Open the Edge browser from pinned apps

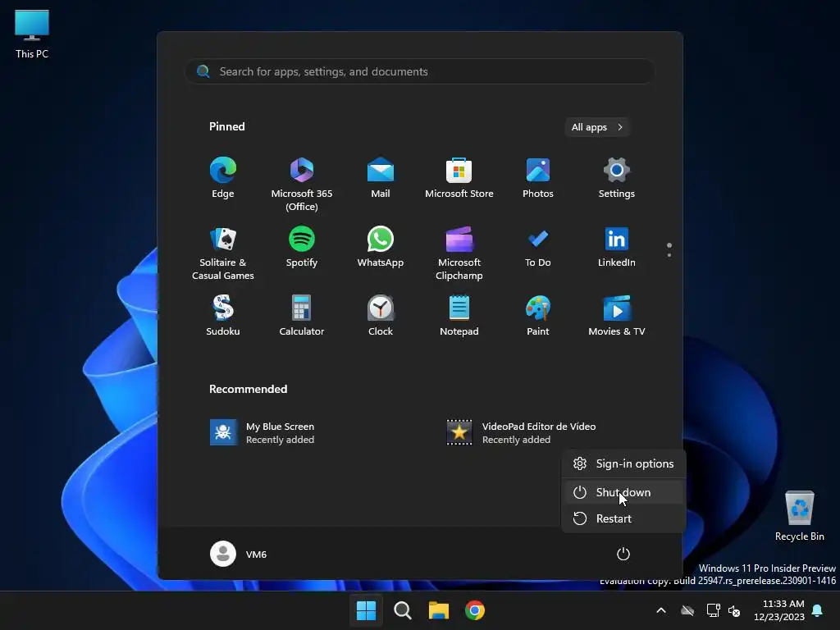[223, 179]
